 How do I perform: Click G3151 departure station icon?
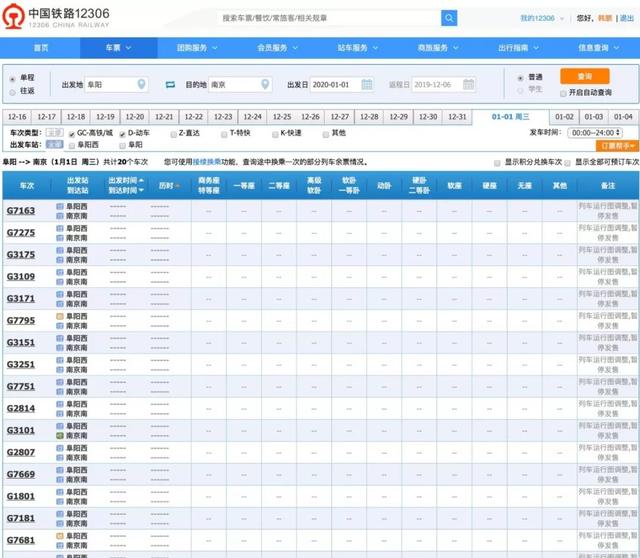pos(60,338)
